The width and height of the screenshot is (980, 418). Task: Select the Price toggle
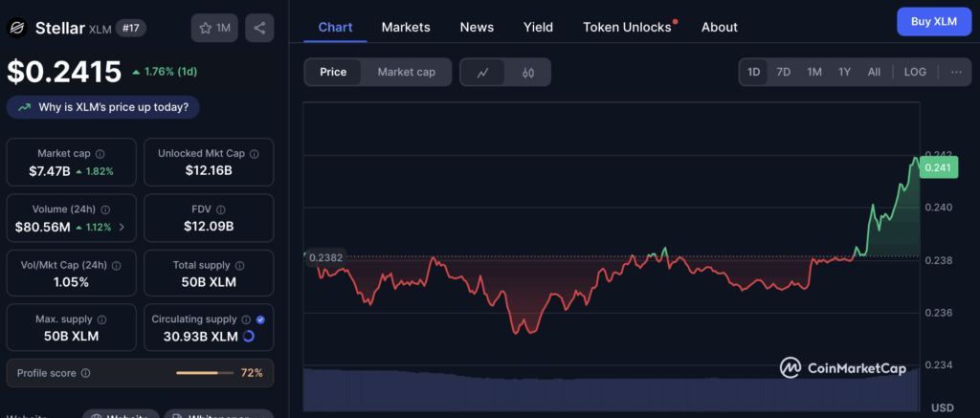pos(333,72)
